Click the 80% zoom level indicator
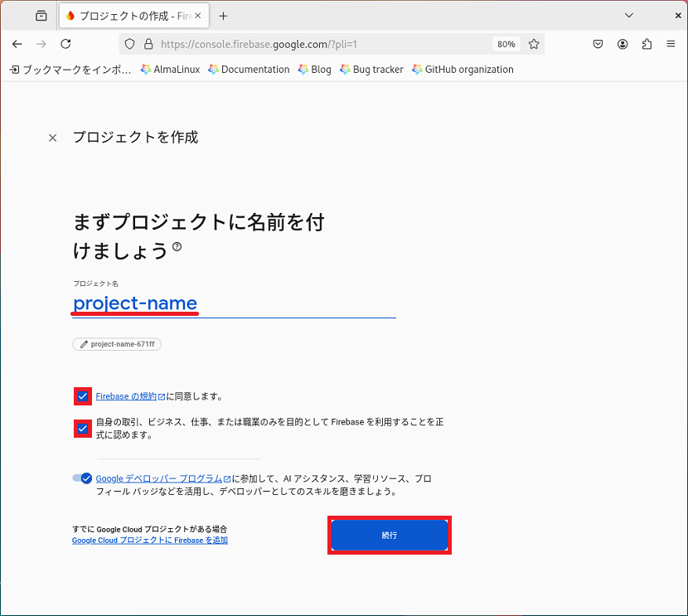This screenshot has height=616, width=688. (506, 44)
